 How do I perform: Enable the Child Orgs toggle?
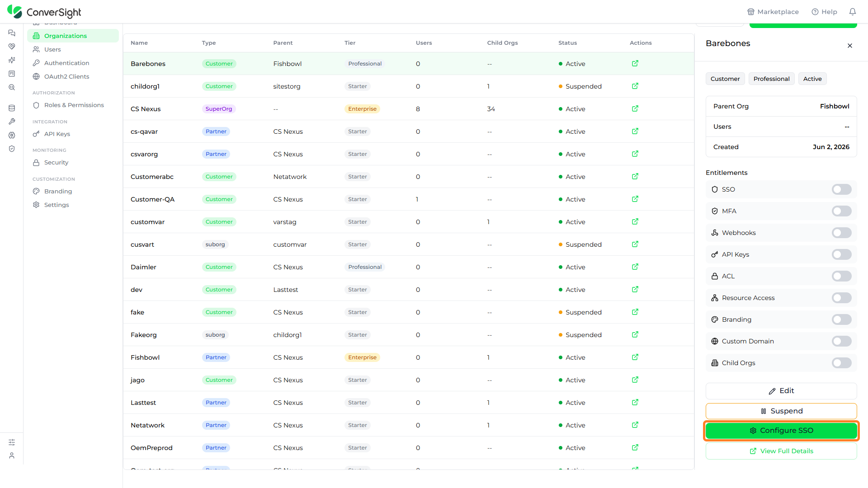tap(841, 363)
